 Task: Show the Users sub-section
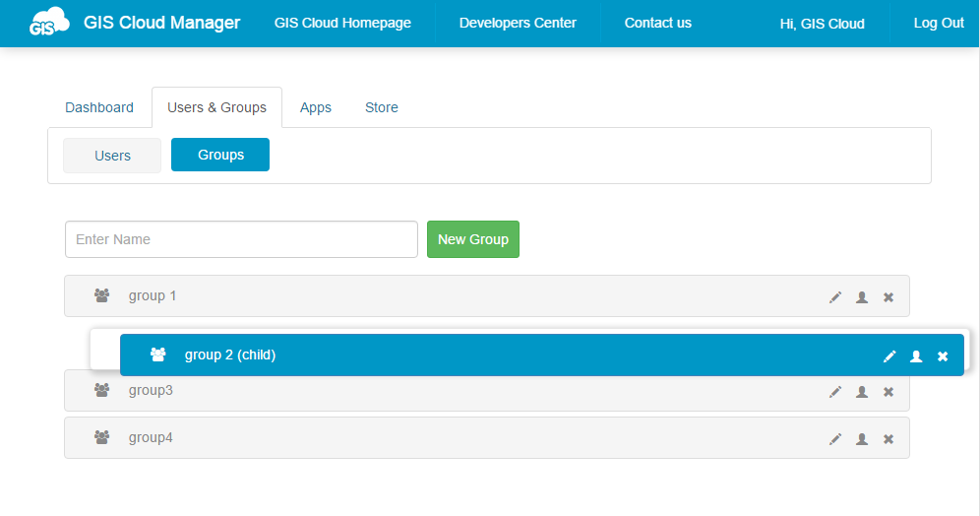pyautogui.click(x=112, y=156)
